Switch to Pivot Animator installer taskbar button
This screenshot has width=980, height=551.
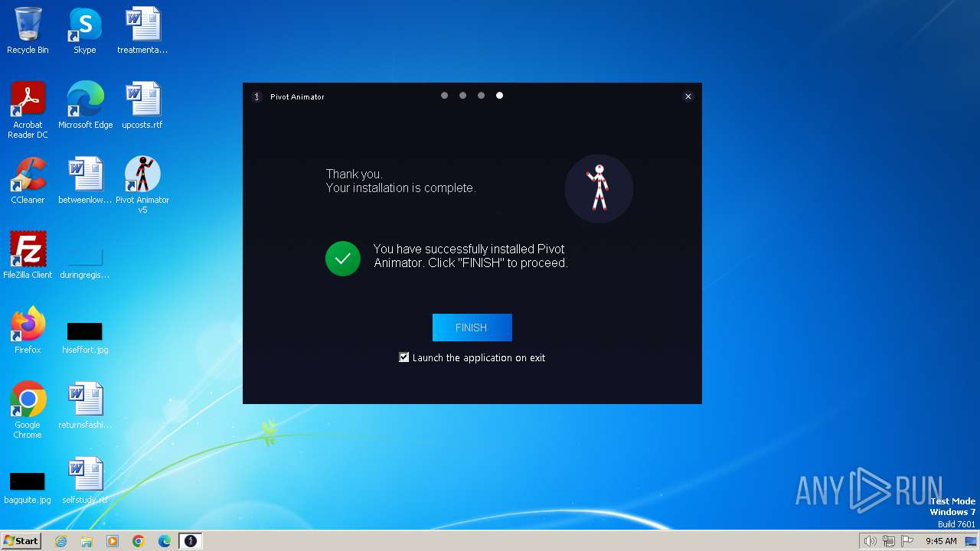tap(191, 541)
